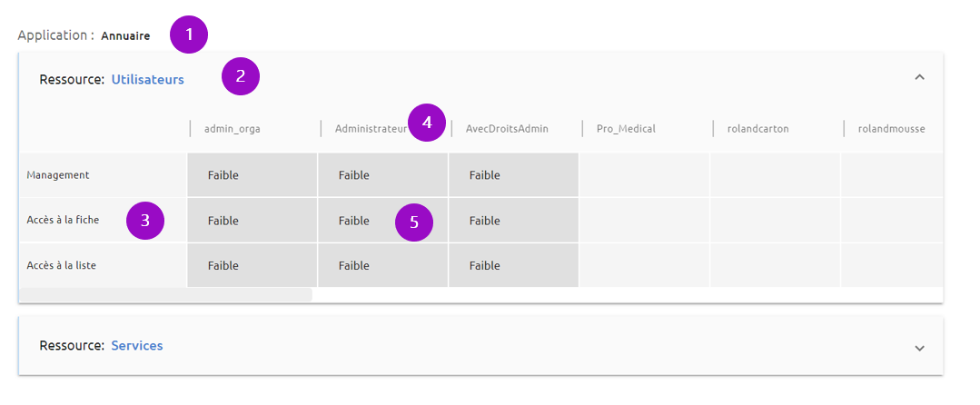Expand the Services resource panel chevron
Screen dimensions: 980x405
(919, 348)
